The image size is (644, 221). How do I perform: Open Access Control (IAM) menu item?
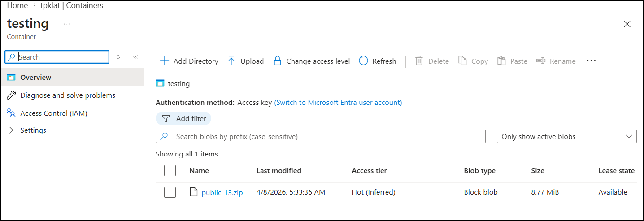coord(53,113)
